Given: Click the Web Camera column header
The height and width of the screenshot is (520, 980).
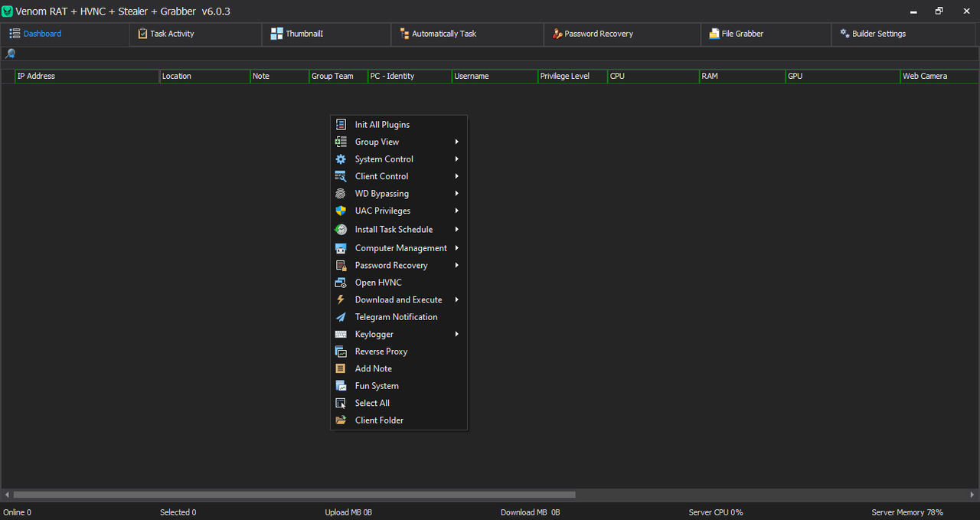Looking at the screenshot, I should (x=940, y=76).
